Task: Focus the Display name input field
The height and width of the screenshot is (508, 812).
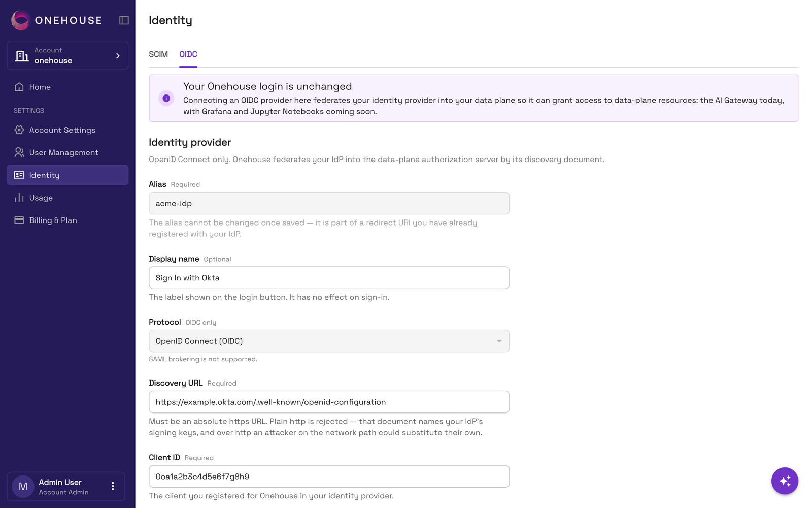Action: click(329, 278)
